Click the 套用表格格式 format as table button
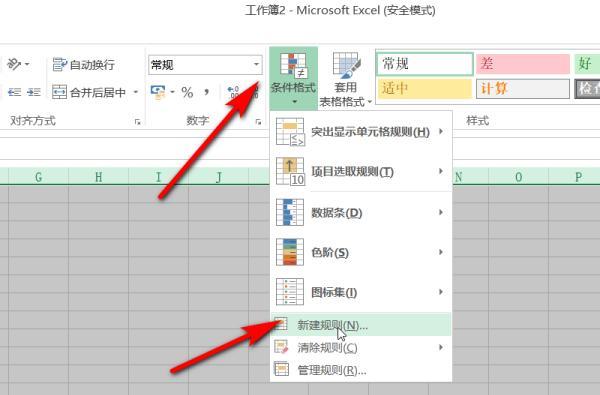Viewport: 600px width, 395px height. pyautogui.click(x=346, y=79)
